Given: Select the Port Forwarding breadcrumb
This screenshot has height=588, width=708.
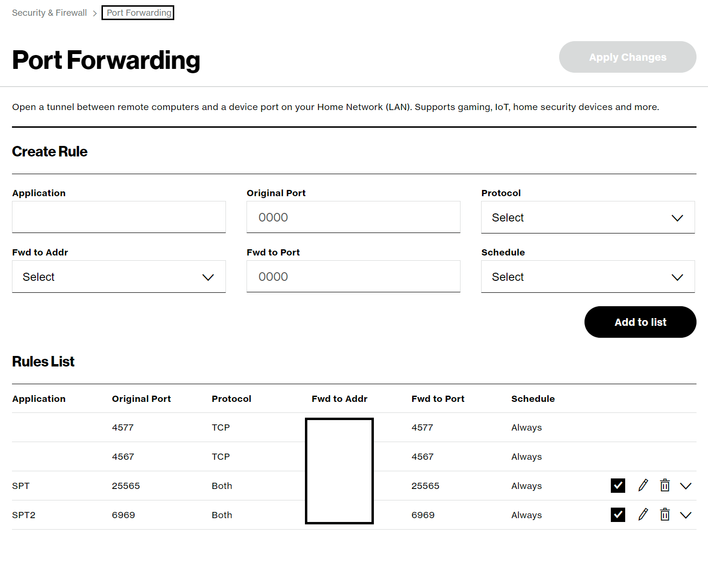Looking at the screenshot, I should coord(138,13).
